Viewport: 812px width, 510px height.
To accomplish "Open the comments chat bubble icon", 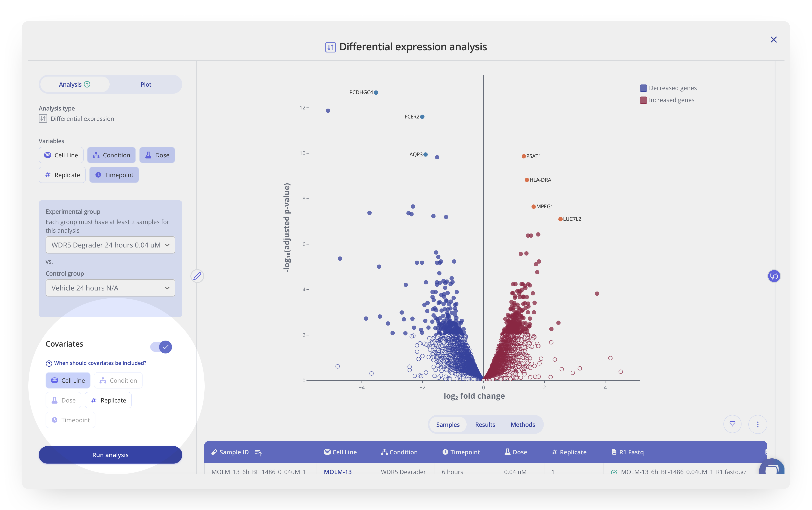I will pos(774,276).
